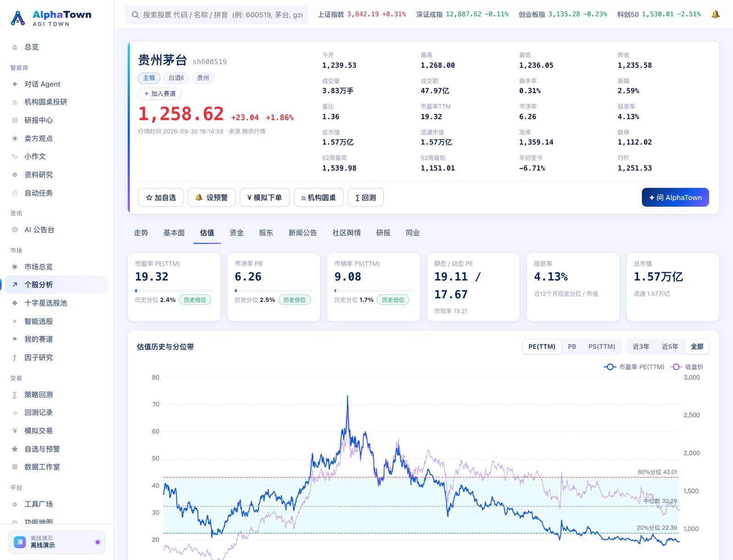This screenshot has width=733, height=560.
Task: Open 十字星选股池 sidebar entry
Action: click(x=57, y=303)
